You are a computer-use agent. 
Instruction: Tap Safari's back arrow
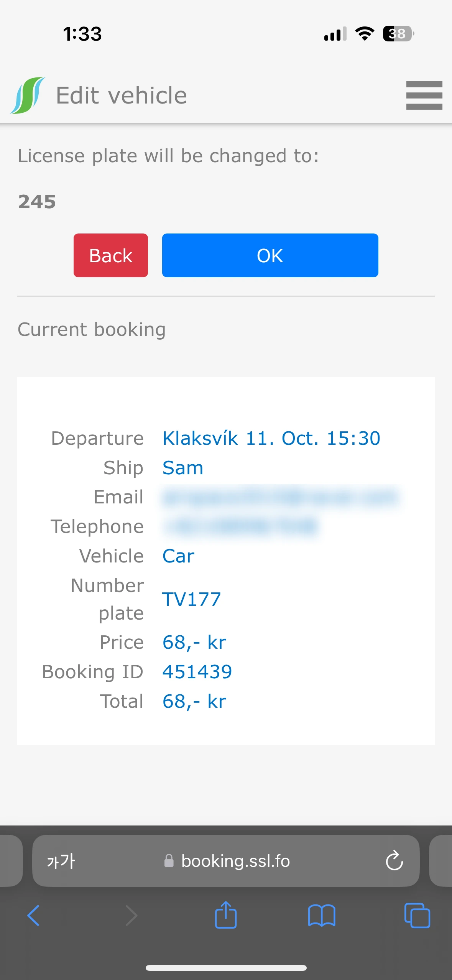33,915
